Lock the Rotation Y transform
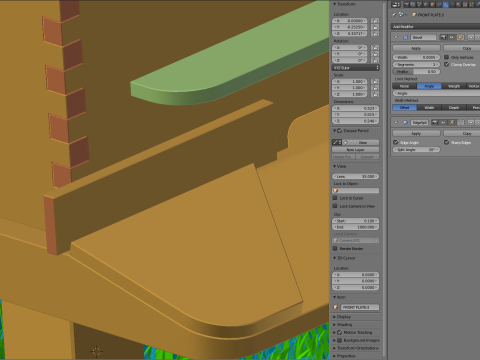This screenshot has width=480, height=360. coord(375,54)
